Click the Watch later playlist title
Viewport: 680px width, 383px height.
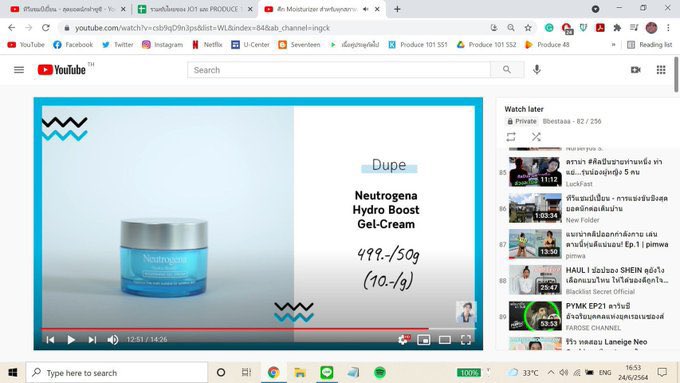[524, 109]
